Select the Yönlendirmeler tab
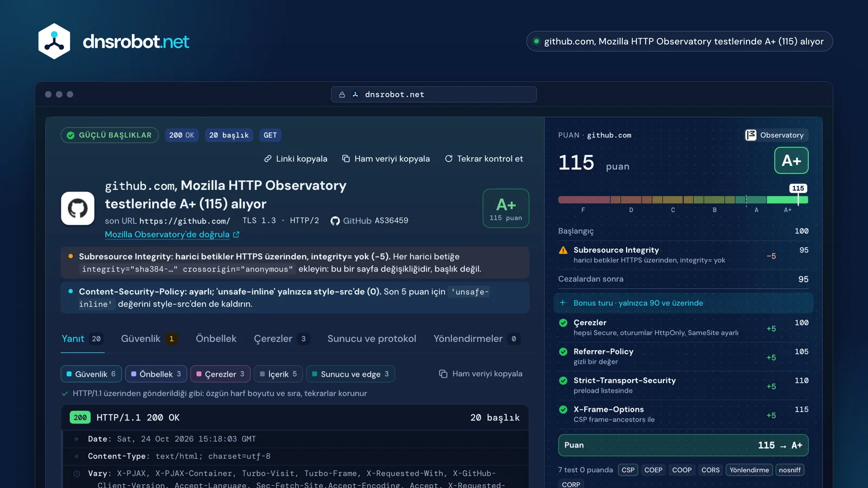This screenshot has height=488, width=868. [477, 339]
